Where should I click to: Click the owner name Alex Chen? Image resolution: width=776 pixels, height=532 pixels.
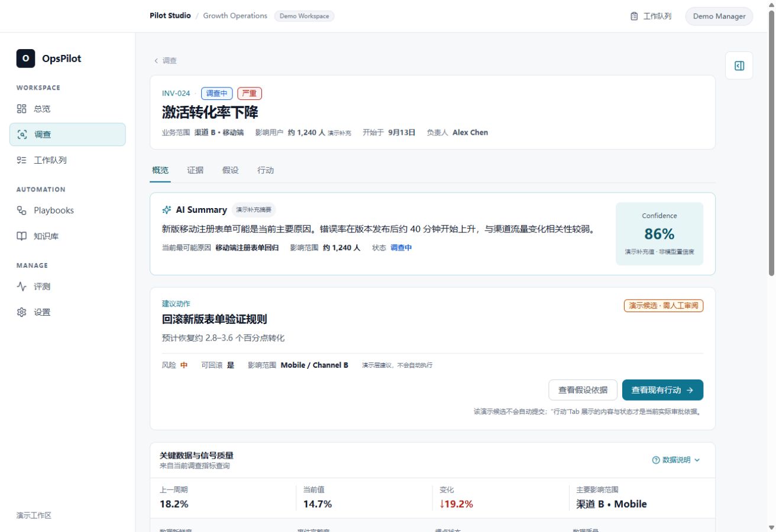[470, 132]
